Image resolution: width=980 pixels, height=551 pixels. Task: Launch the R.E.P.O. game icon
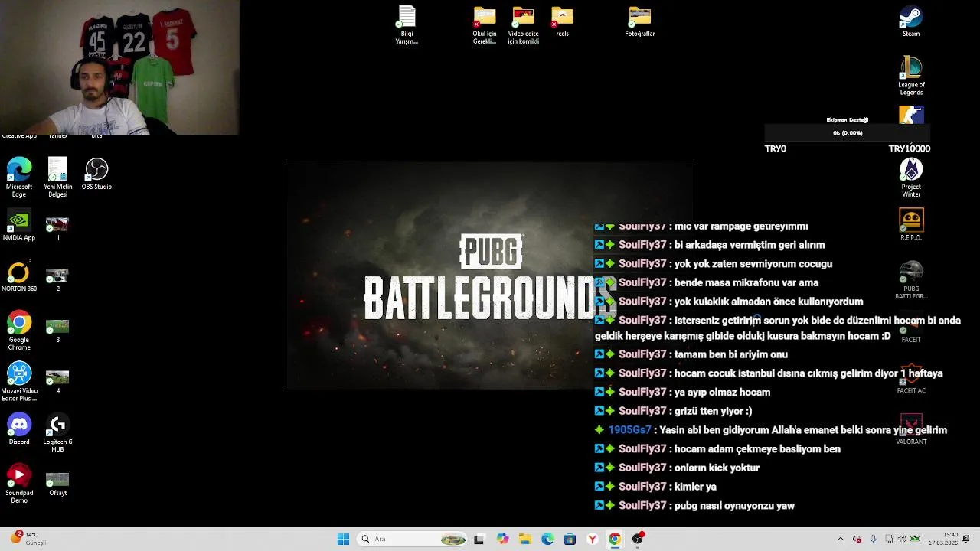[911, 225]
